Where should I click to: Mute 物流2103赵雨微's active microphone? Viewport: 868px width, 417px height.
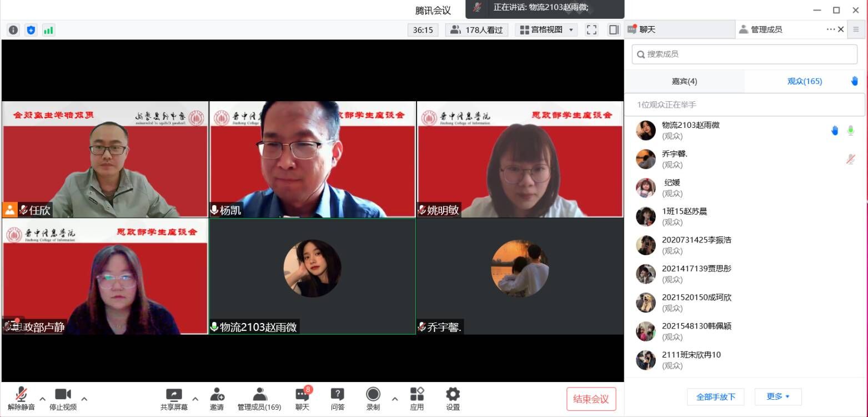(850, 130)
